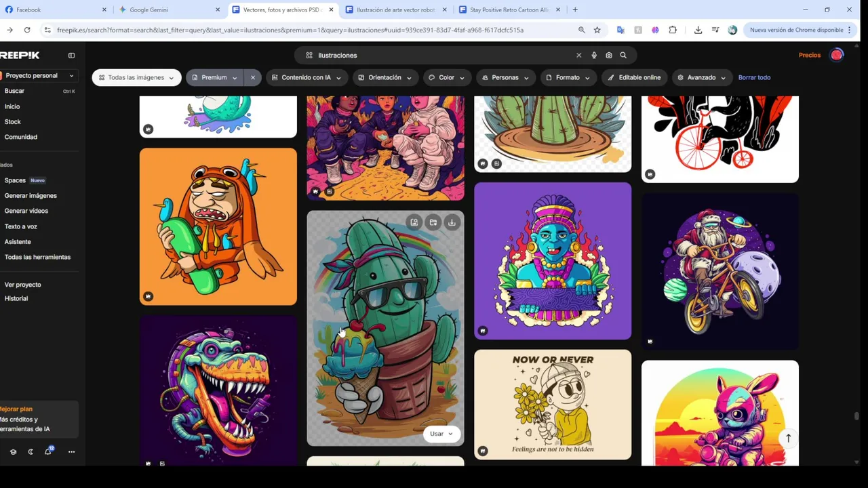Open the Usar dropdown on cactus image
Image resolution: width=868 pixels, height=488 pixels.
coord(441,434)
